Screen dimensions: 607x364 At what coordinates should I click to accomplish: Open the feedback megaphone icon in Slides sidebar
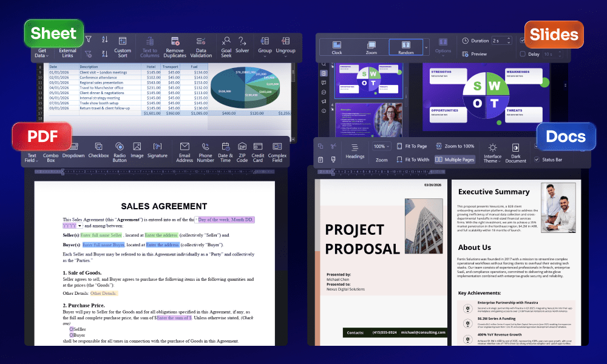[x=324, y=101]
